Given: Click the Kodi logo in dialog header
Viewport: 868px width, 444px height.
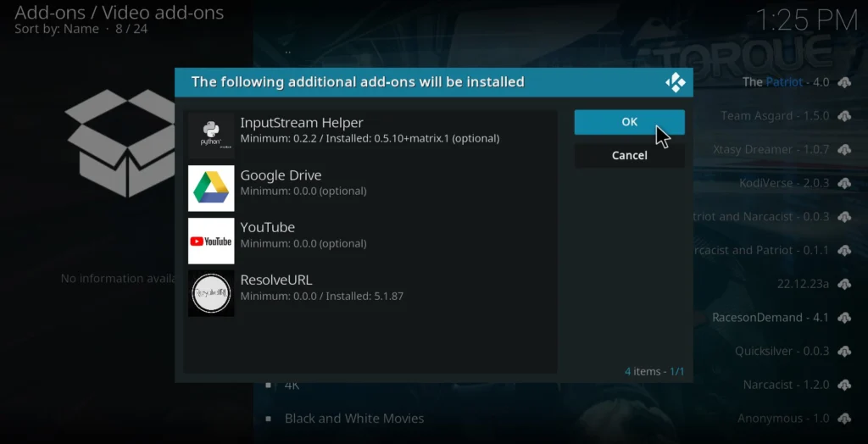Looking at the screenshot, I should (x=675, y=82).
